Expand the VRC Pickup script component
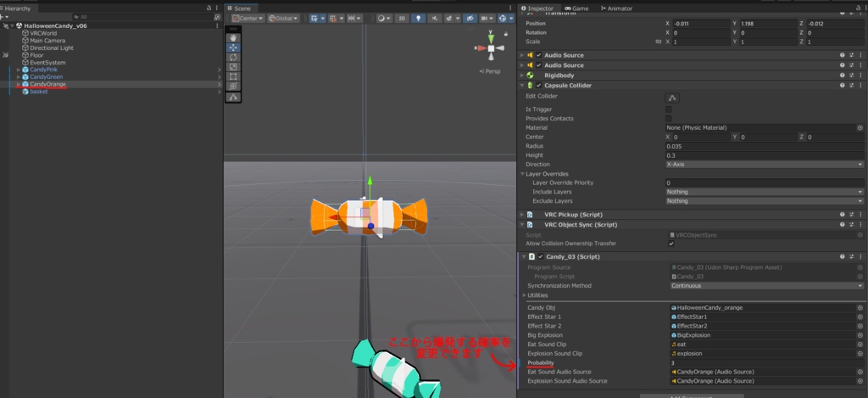Image resolution: width=868 pixels, height=398 pixels. pyautogui.click(x=521, y=215)
